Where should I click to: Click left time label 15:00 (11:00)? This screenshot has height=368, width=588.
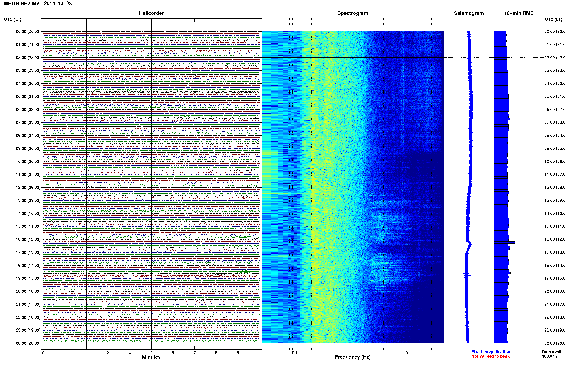(x=28, y=226)
